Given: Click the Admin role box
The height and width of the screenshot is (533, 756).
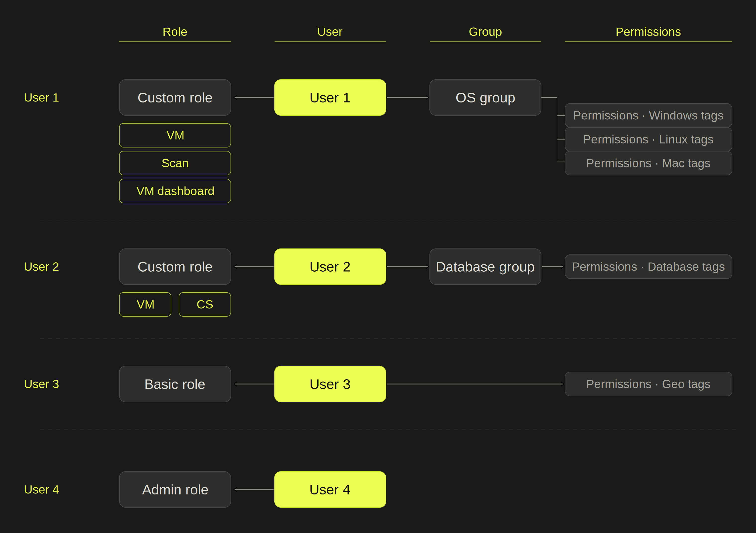Looking at the screenshot, I should tap(175, 489).
